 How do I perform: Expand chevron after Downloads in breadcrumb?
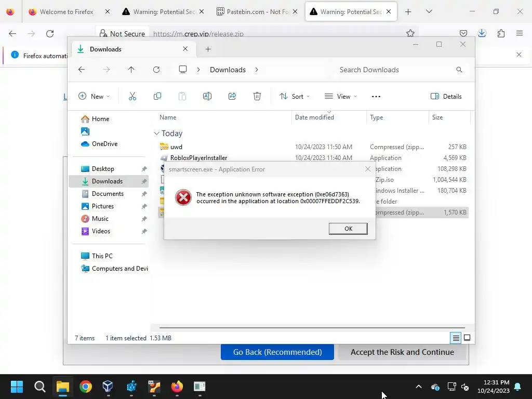tap(257, 70)
